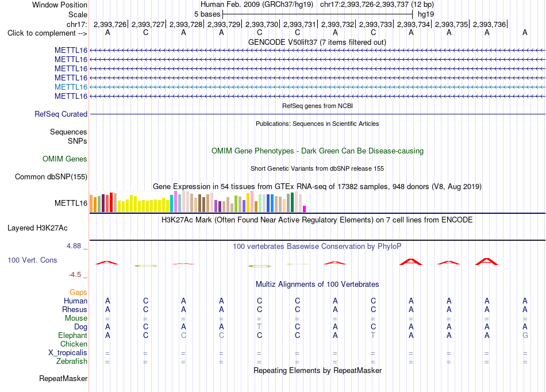Open 'Publications: Sequences in Scientific Articles' title

317,124
